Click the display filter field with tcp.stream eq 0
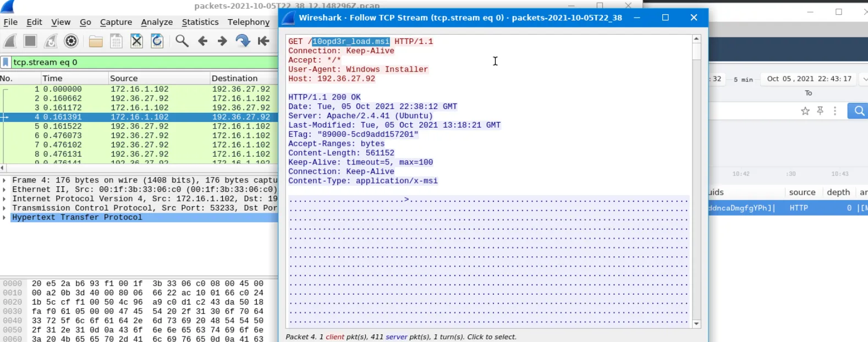868x342 pixels. pyautogui.click(x=144, y=62)
